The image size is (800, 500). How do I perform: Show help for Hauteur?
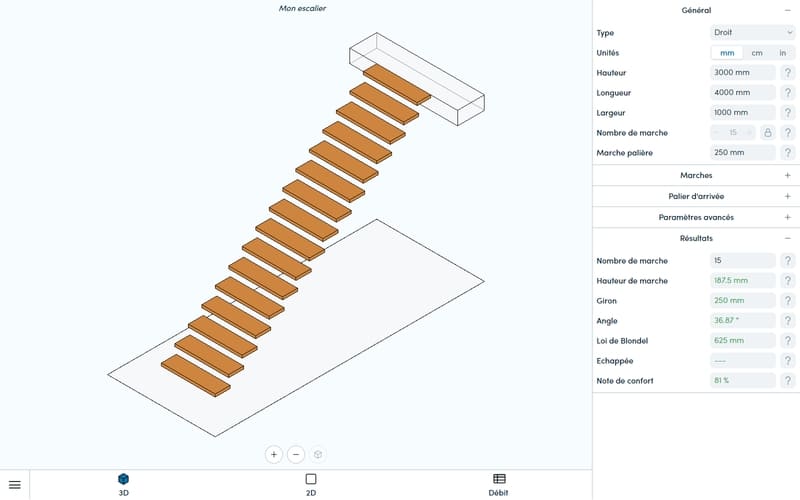788,72
